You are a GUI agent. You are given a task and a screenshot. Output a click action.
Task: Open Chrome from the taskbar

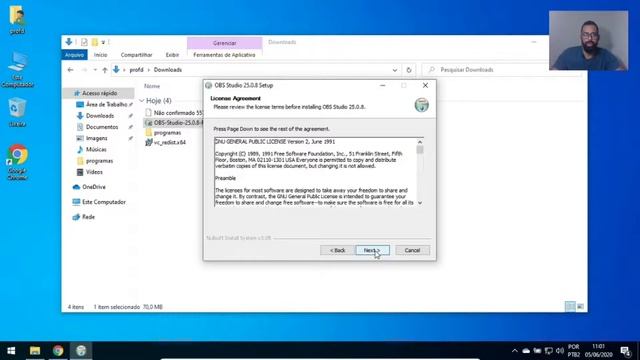pyautogui.click(x=58, y=351)
